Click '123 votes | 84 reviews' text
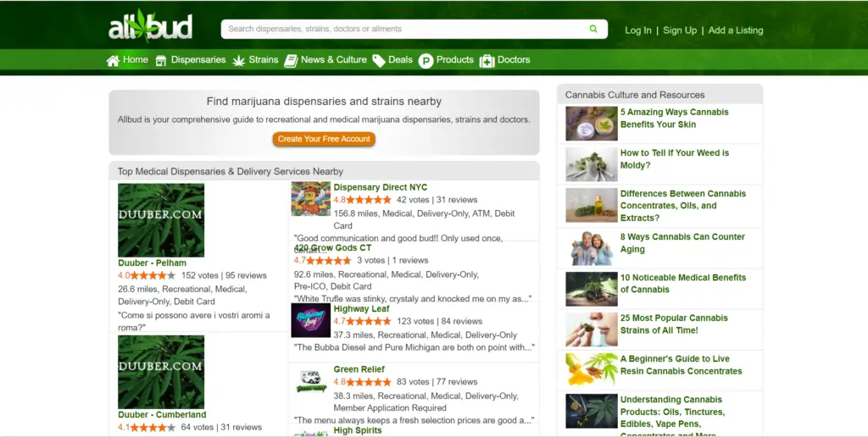 pos(440,321)
